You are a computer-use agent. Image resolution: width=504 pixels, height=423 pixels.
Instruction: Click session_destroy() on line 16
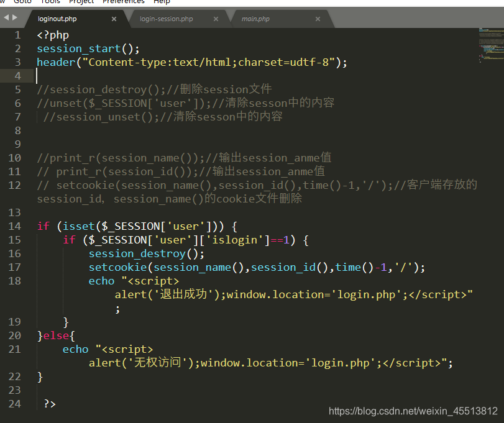click(x=146, y=253)
